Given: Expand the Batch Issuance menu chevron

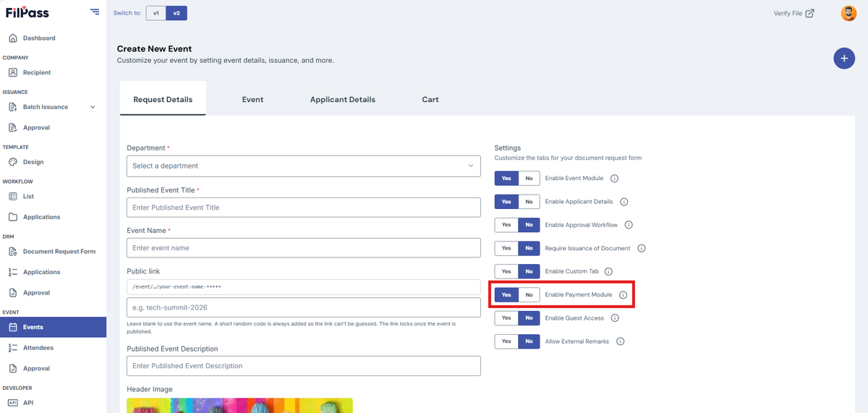Looking at the screenshot, I should tap(93, 107).
